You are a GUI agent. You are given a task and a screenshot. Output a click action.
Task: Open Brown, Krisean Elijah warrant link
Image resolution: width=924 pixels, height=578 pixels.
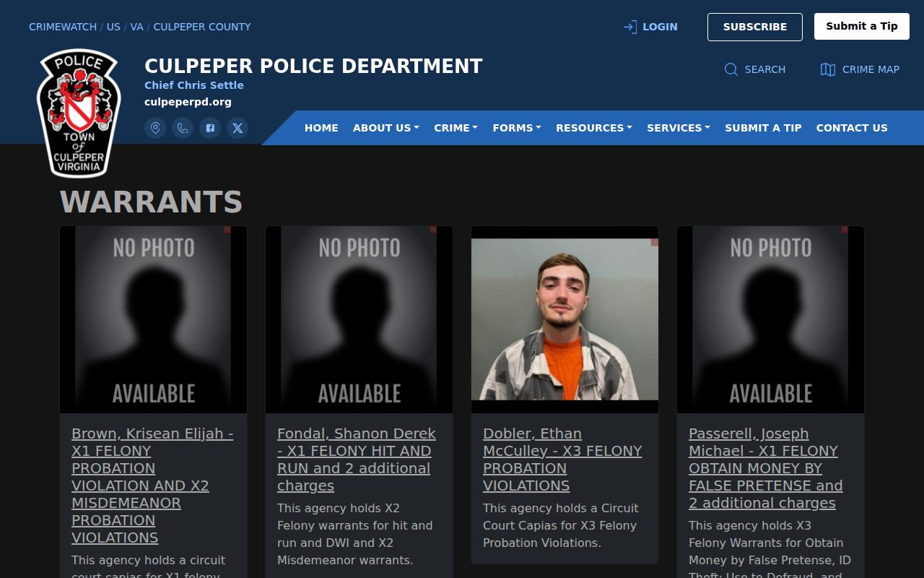(x=152, y=486)
